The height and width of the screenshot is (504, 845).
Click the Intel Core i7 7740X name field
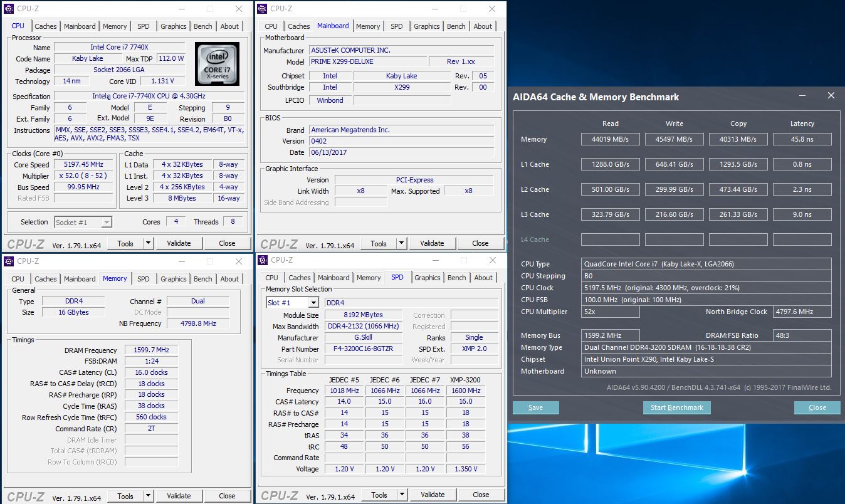[x=119, y=47]
